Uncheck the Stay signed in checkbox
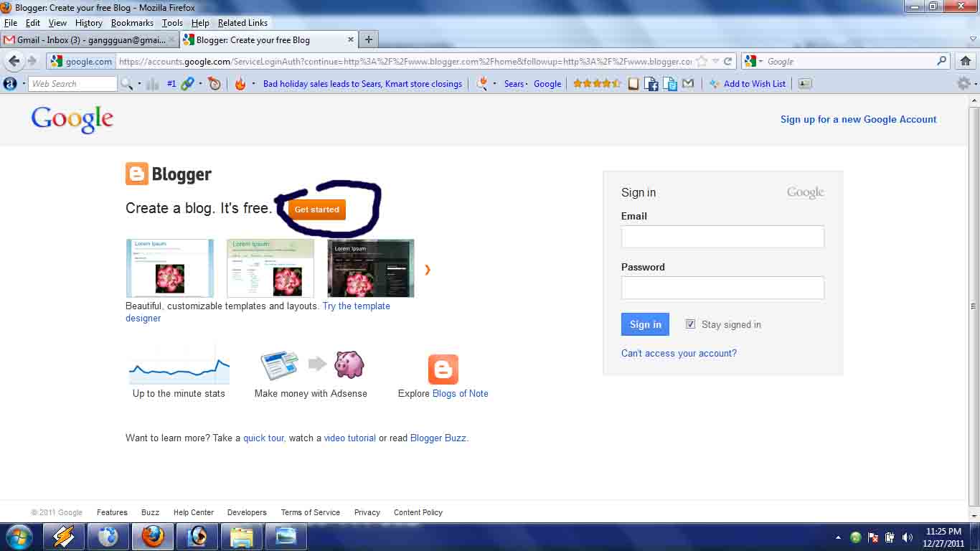The image size is (980, 551). click(690, 324)
